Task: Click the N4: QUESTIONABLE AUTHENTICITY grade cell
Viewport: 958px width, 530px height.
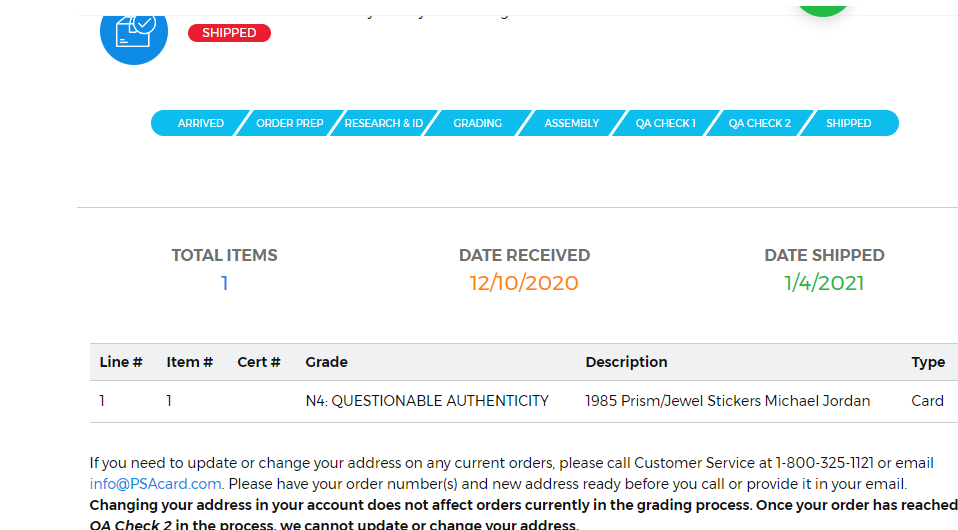Action: click(427, 401)
